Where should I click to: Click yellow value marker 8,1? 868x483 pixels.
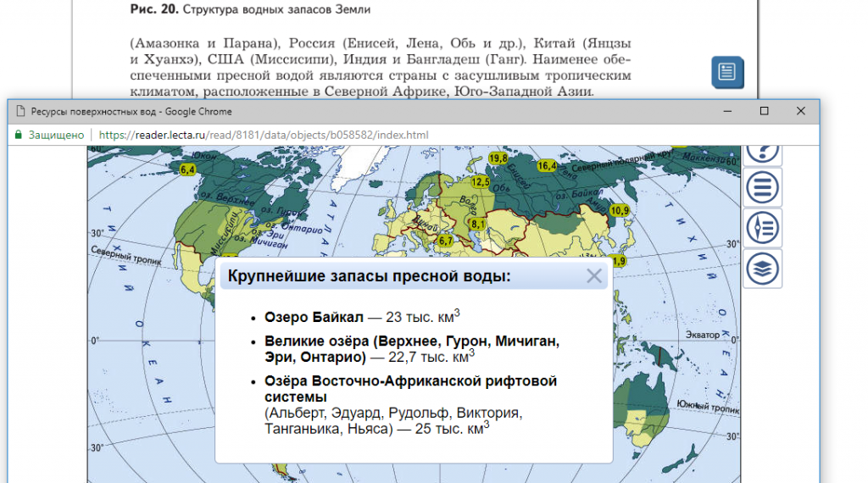(477, 224)
